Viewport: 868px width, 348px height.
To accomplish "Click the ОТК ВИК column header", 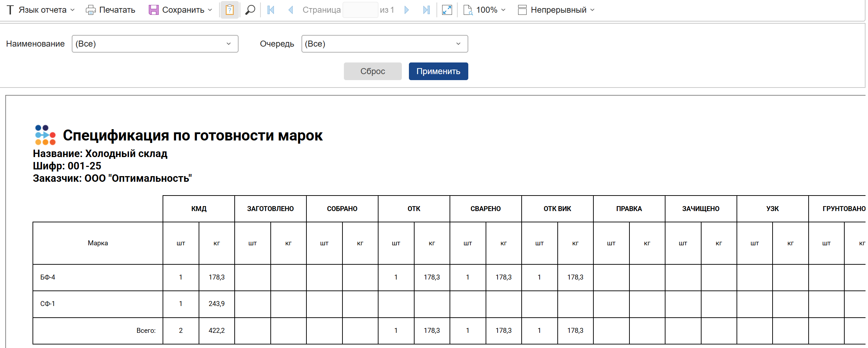I will [x=558, y=209].
